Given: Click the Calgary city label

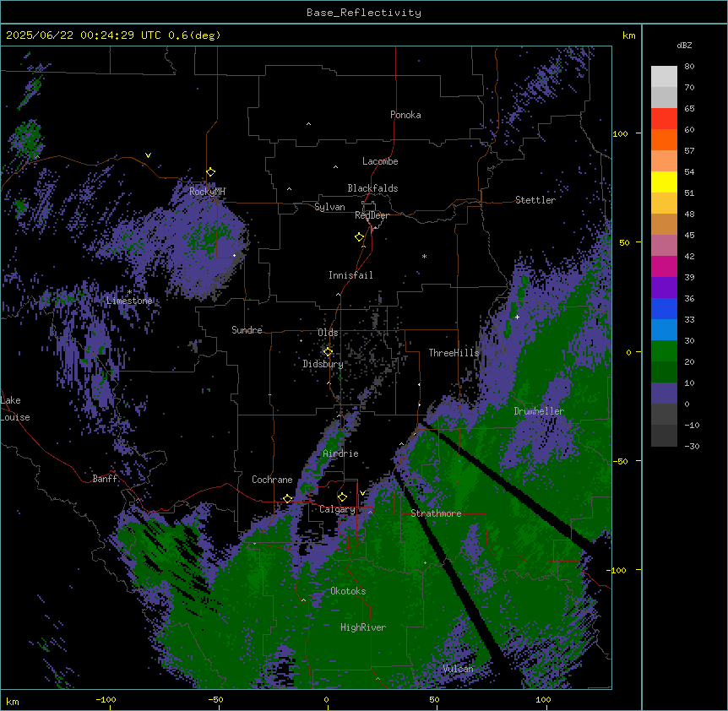Looking at the screenshot, I should pos(337,509).
